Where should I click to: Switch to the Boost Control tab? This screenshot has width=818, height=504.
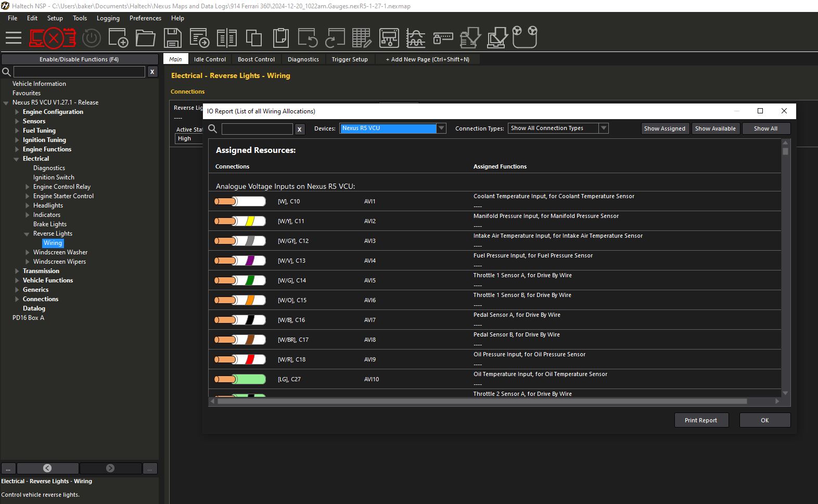coord(256,59)
